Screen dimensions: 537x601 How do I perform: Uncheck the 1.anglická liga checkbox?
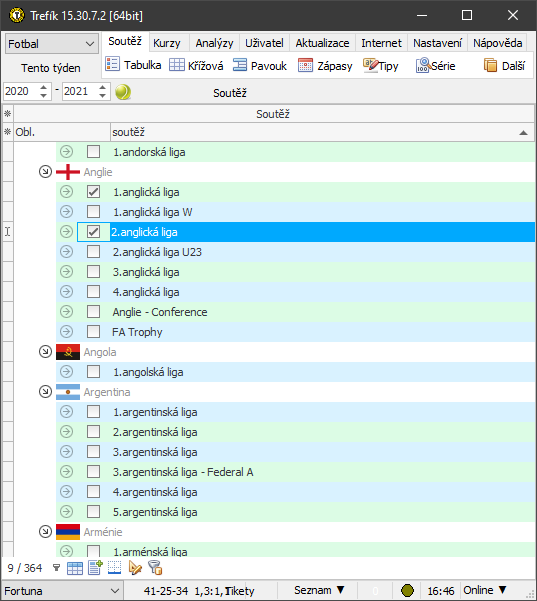(x=94, y=192)
